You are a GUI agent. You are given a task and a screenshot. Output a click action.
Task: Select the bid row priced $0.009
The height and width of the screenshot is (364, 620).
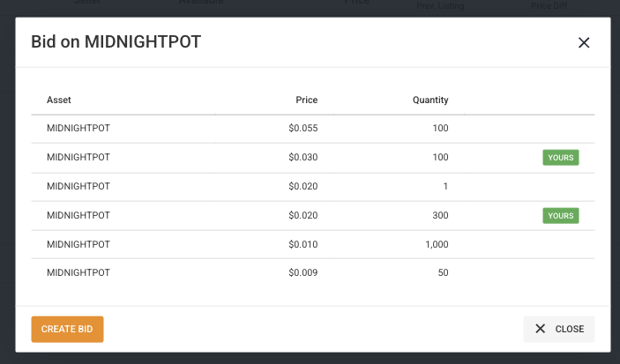point(313,272)
